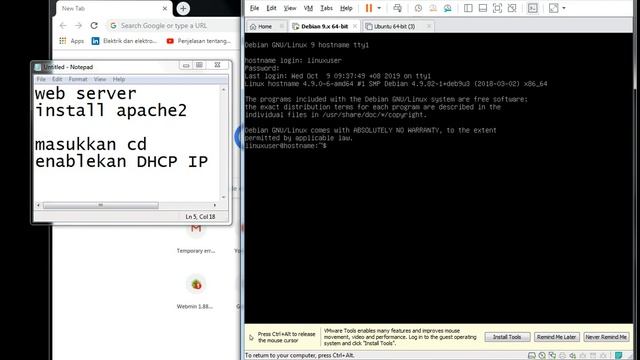
Task: Open the 'Temporary err...' Gmail shortcut tile
Action: point(196,238)
